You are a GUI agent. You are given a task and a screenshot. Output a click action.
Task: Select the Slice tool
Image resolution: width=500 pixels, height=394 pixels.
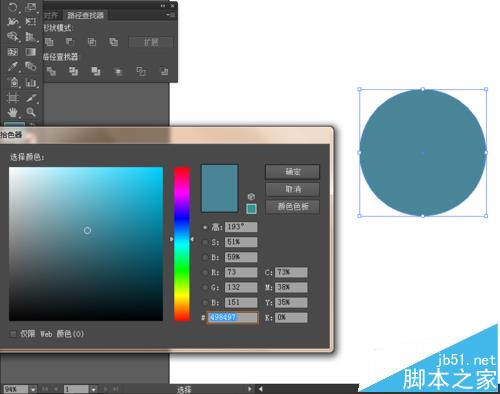pyautogui.click(x=31, y=98)
